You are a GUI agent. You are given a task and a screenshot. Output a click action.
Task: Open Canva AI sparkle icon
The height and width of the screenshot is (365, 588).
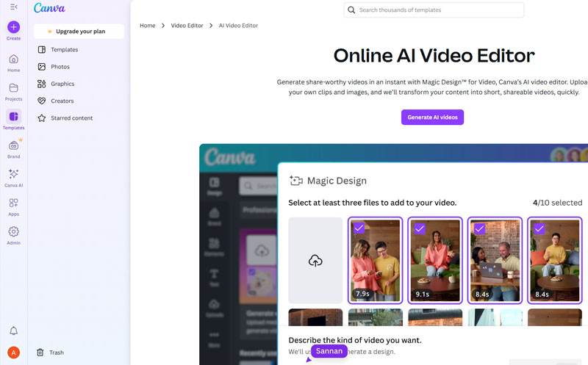tap(13, 174)
